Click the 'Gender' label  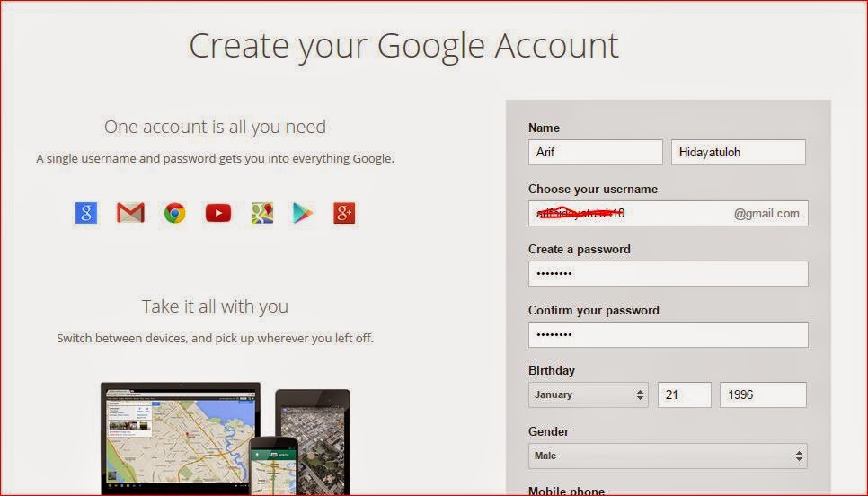[x=548, y=431]
